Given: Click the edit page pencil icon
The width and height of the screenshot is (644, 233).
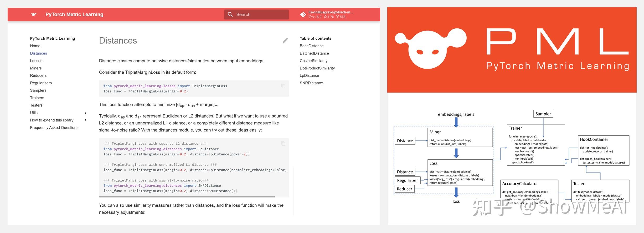Looking at the screenshot, I should [x=285, y=40].
